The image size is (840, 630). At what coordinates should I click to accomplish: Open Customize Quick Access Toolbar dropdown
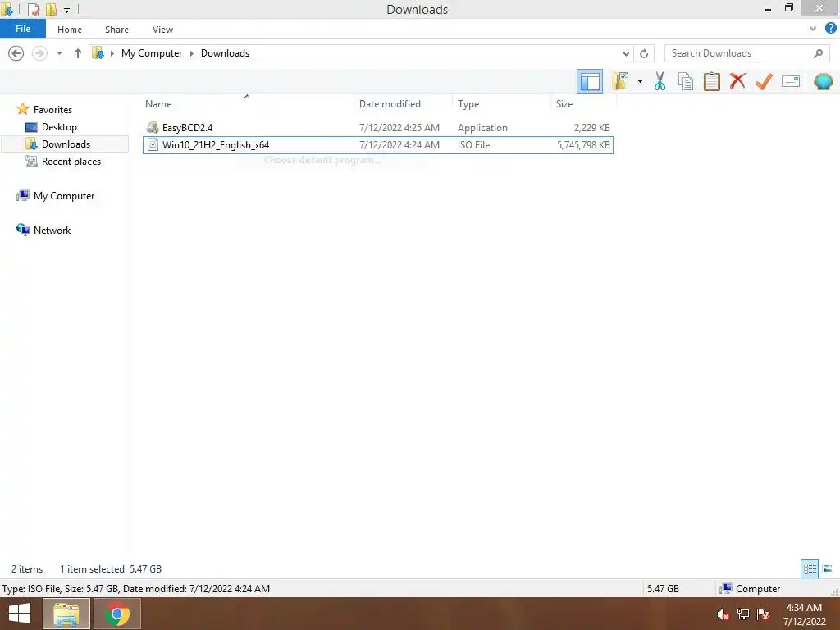[66, 10]
